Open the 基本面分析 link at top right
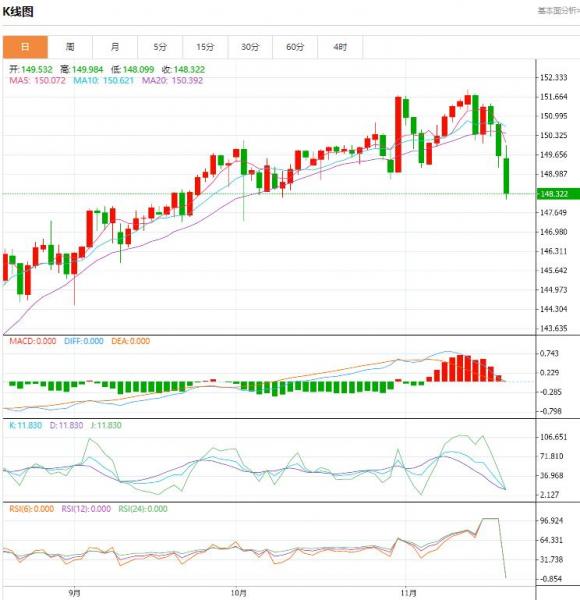 click(x=559, y=11)
